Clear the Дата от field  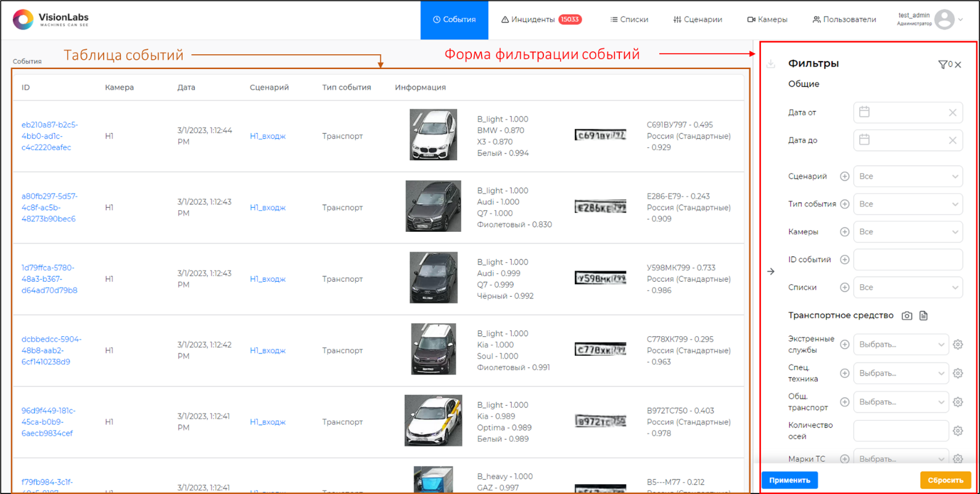click(x=953, y=112)
